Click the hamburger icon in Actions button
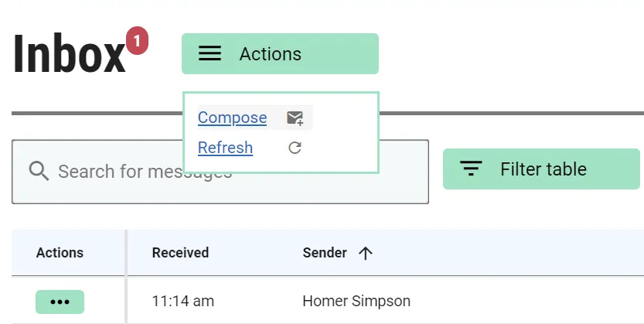Viewport: 644px width, 324px height. point(210,53)
